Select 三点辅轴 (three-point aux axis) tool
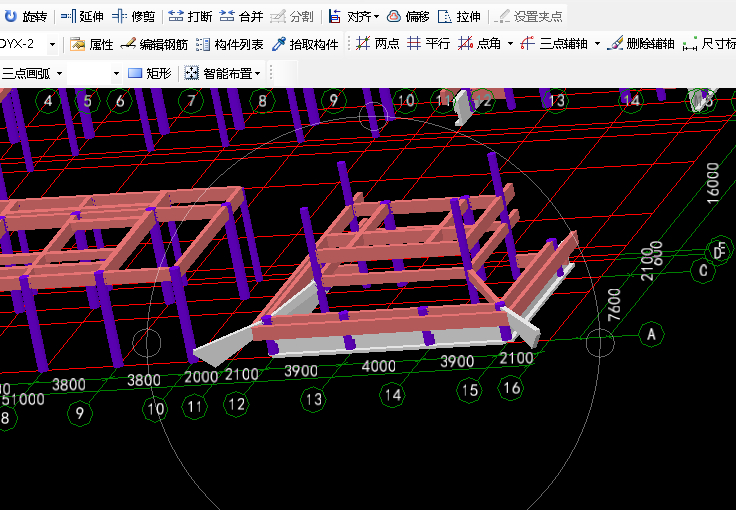Viewport: 736px width, 510px height. (554, 44)
